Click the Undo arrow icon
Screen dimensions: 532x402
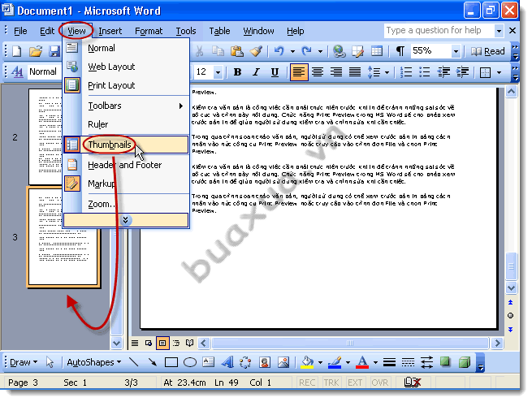[x=279, y=51]
